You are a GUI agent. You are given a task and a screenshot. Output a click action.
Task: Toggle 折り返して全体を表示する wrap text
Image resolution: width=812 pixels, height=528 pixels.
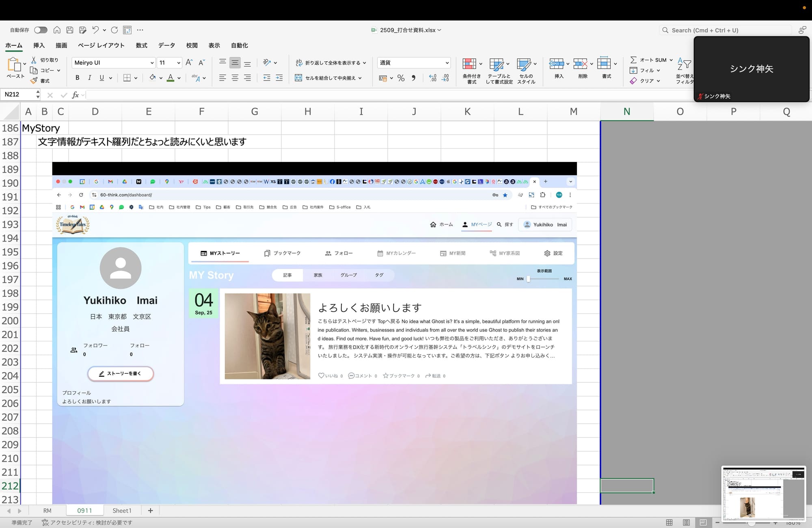click(x=328, y=62)
